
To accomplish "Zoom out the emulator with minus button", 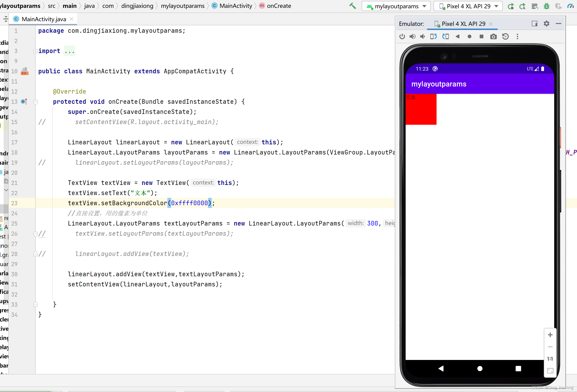I will (550, 347).
